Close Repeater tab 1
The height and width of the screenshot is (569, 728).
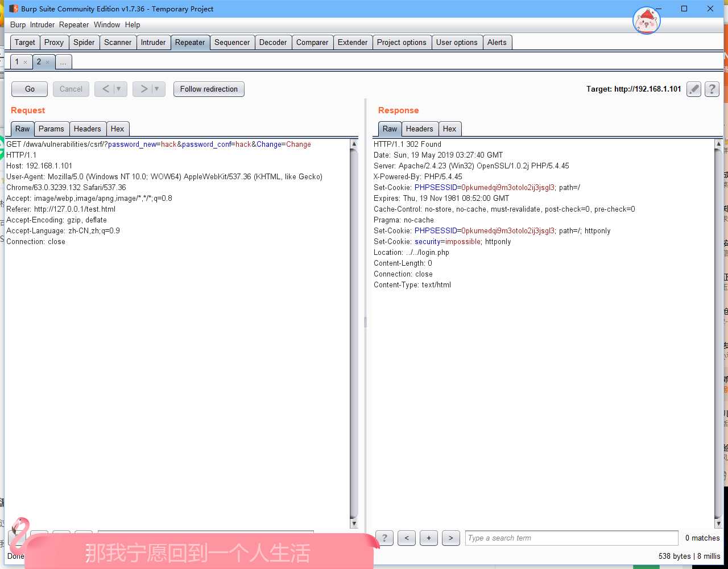point(25,62)
